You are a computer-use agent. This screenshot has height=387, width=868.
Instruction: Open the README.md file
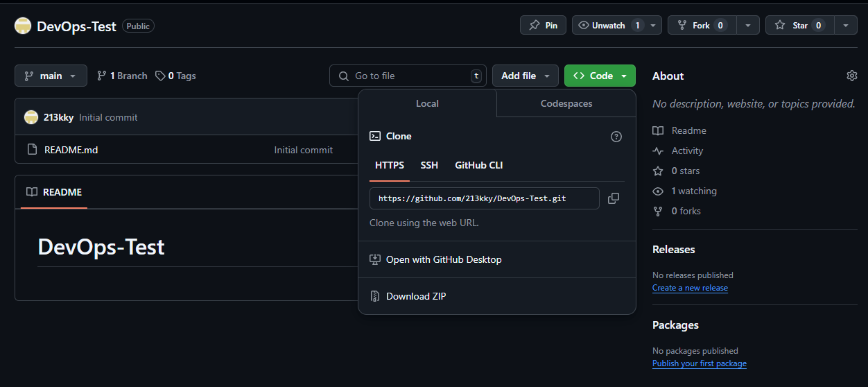(x=71, y=150)
